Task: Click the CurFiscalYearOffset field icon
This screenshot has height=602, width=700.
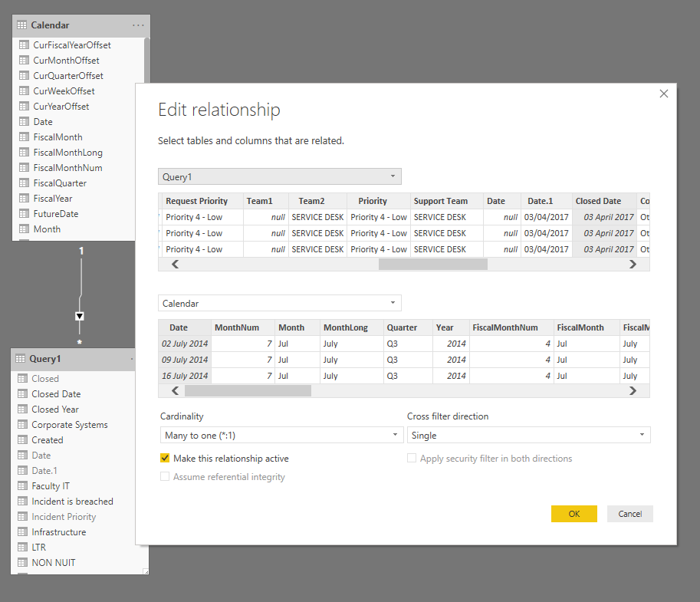Action: coord(24,44)
